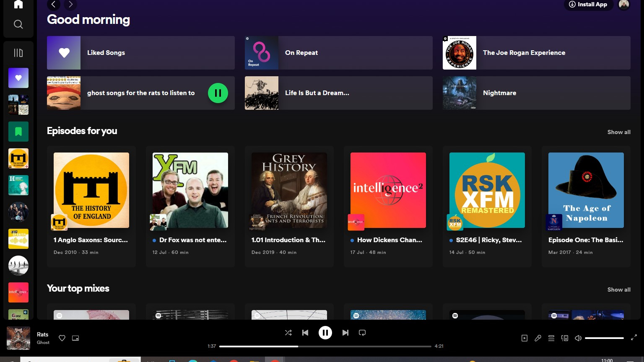The image size is (644, 362).
Task: Pause the ghost songs playlist with green button
Action: coord(218,93)
